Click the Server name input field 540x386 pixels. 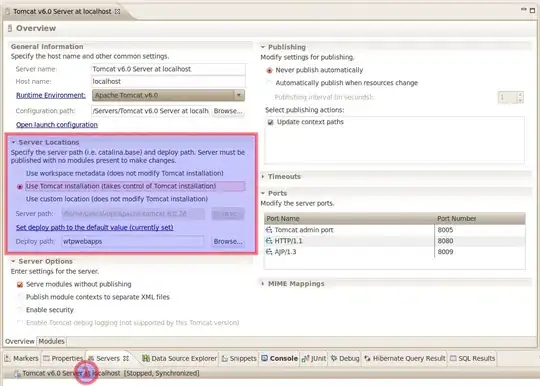168,69
